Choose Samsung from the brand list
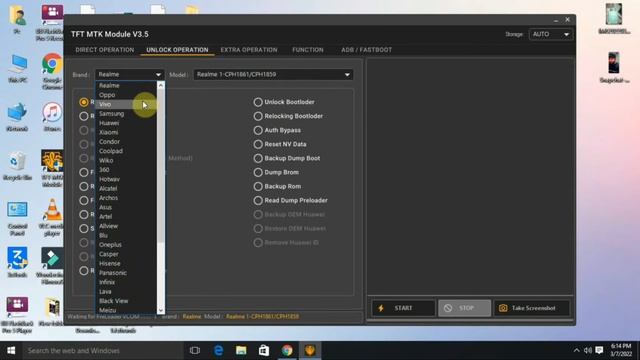Screen dimensions: 640x360 pos(126,114)
